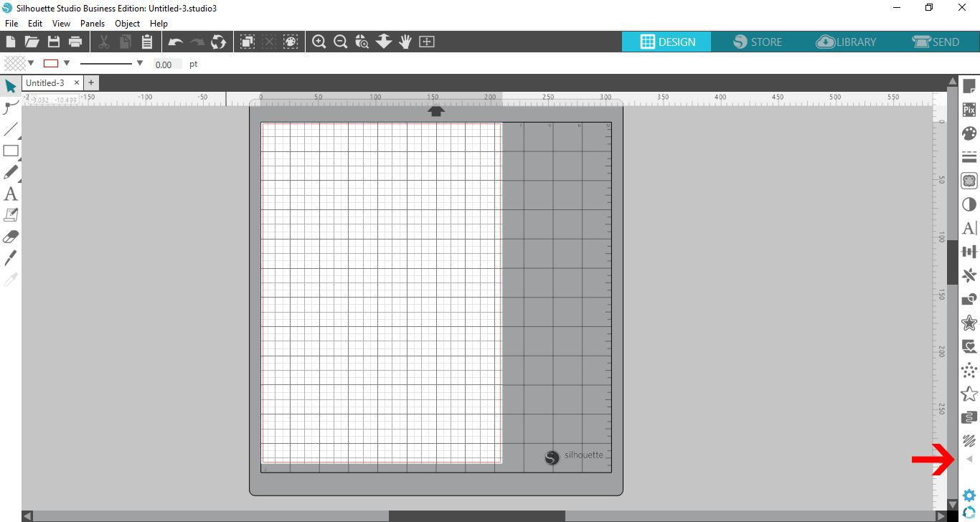Paste using the clipboard icon
Image resolution: width=980 pixels, height=522 pixels.
coord(147,42)
